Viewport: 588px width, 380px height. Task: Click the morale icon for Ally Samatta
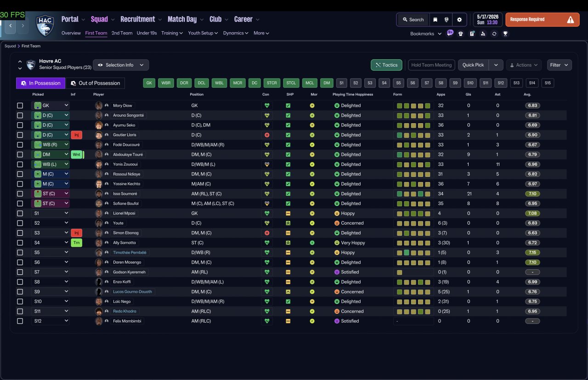(312, 243)
